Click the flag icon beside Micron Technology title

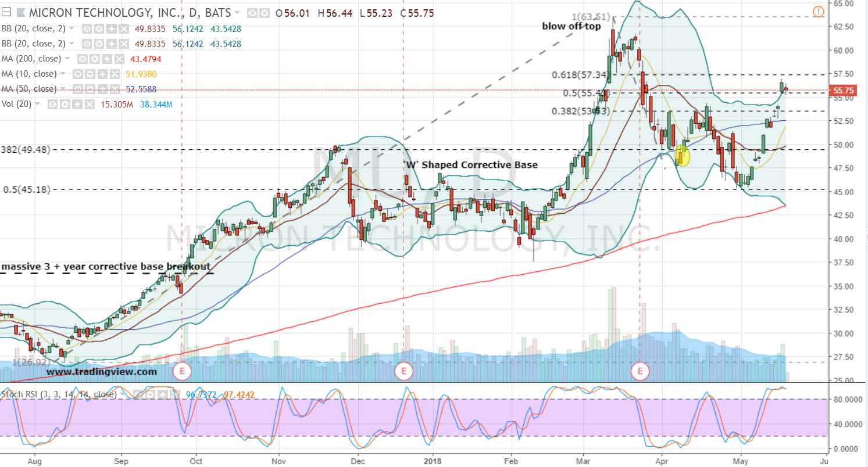[x=21, y=13]
